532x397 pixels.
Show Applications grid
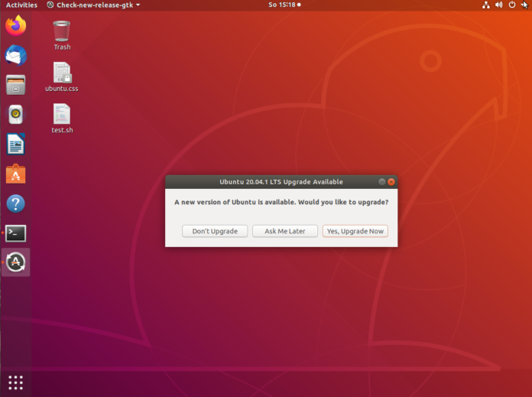(15, 382)
